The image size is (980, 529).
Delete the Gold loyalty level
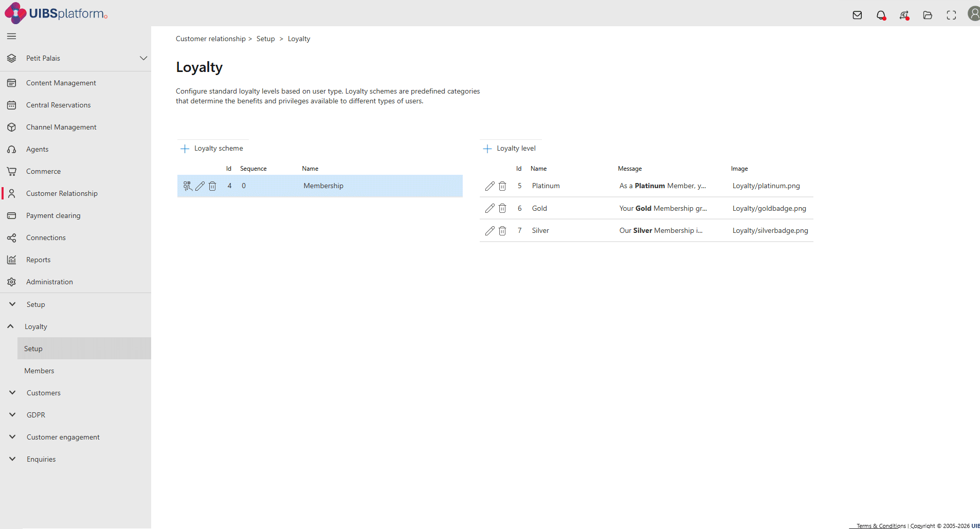tap(502, 208)
